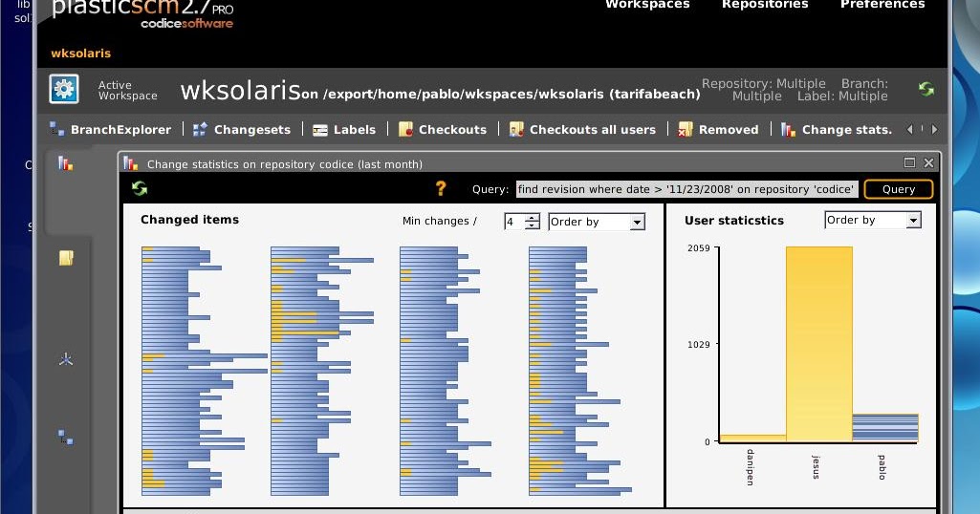
Task: Select branch explorer icon in left sidebar
Action: point(66,438)
